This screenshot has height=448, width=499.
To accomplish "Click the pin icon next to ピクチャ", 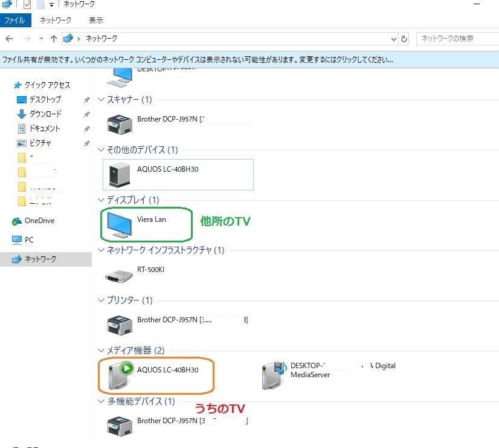I will pyautogui.click(x=86, y=143).
